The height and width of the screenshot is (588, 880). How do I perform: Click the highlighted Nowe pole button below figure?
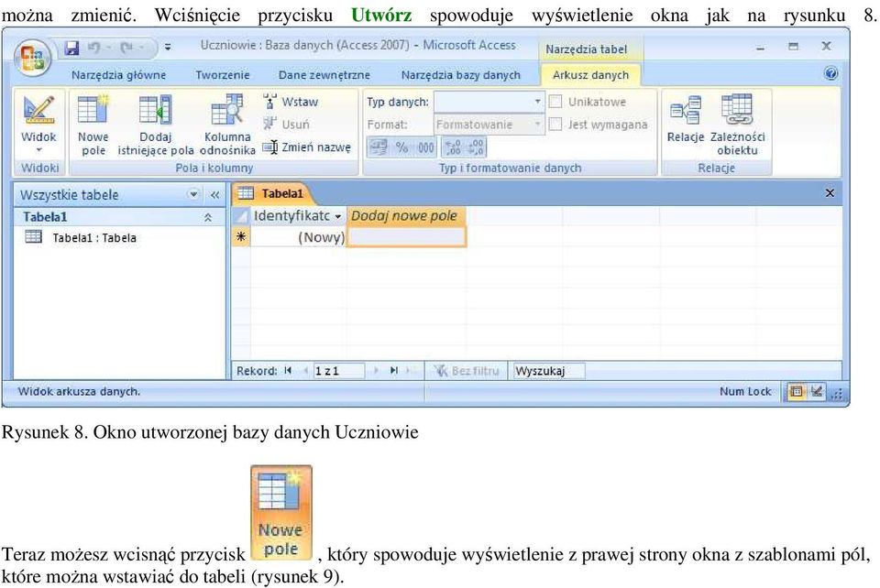point(281,513)
